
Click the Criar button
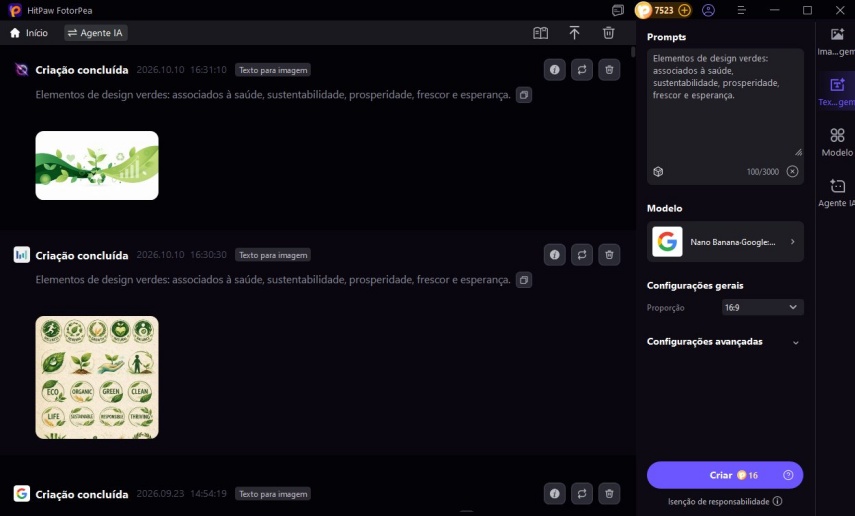[x=725, y=475]
